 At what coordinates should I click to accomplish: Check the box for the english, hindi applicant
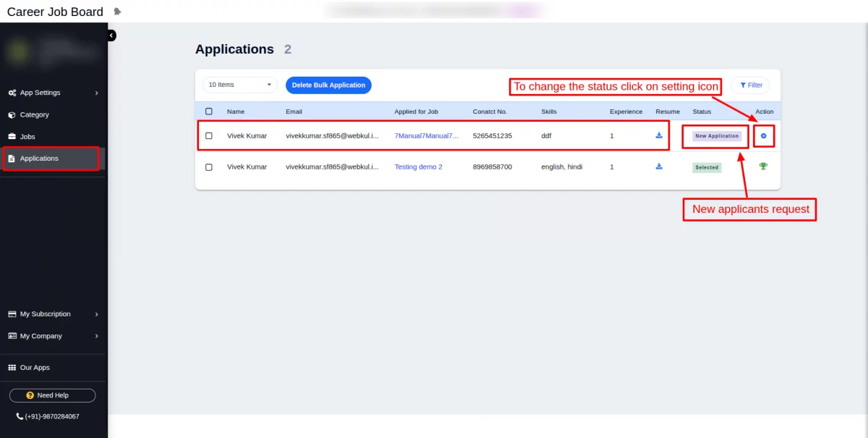point(209,167)
